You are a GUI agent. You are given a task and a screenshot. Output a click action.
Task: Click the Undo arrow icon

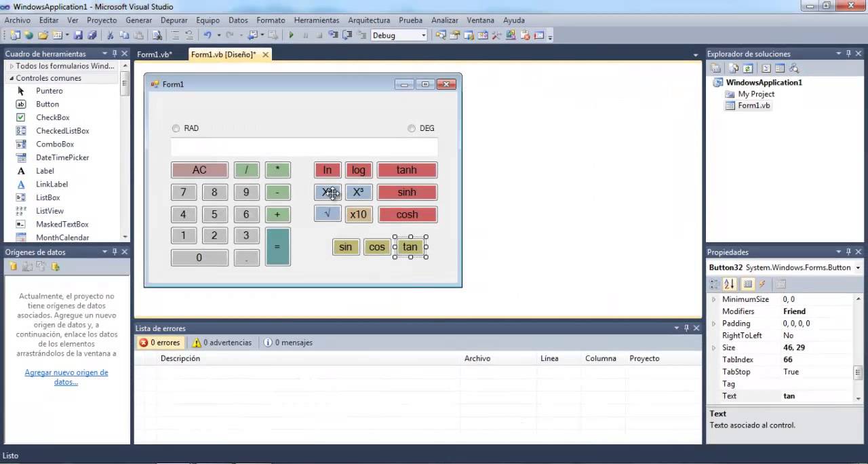click(x=208, y=35)
